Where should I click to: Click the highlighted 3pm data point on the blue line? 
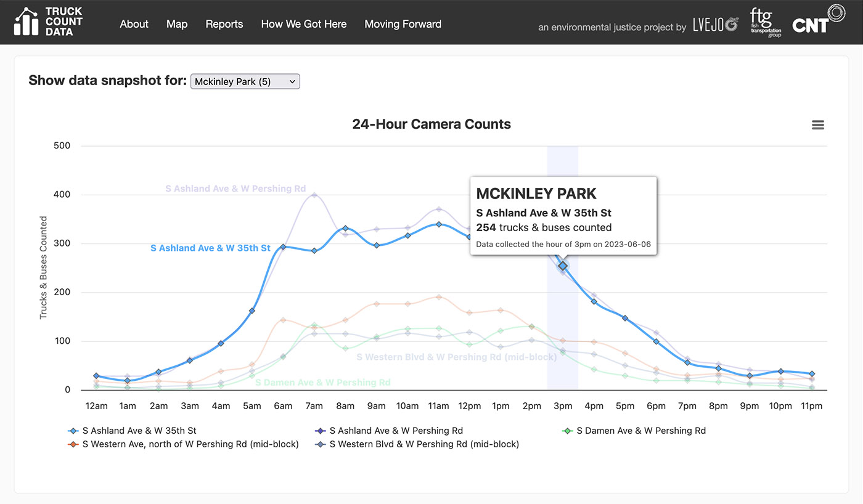pyautogui.click(x=562, y=266)
